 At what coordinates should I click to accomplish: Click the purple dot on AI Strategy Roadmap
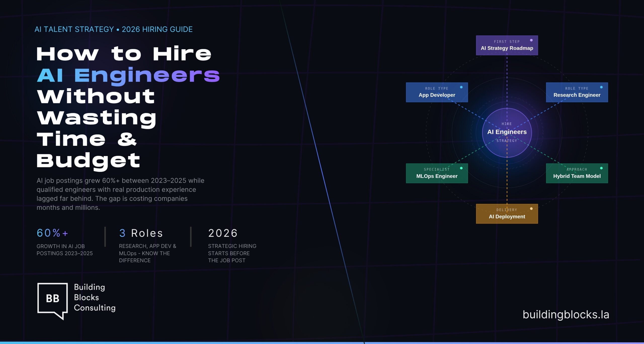531,40
